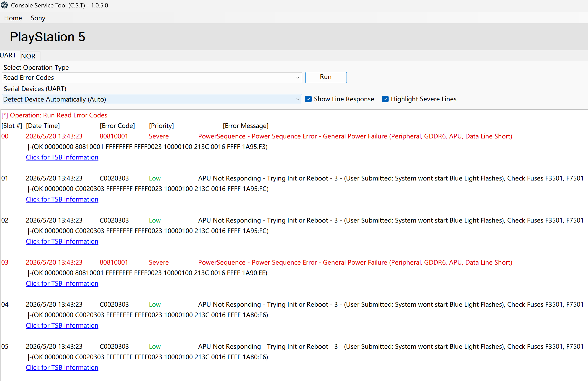Click the [Error Code] column header

(117, 126)
